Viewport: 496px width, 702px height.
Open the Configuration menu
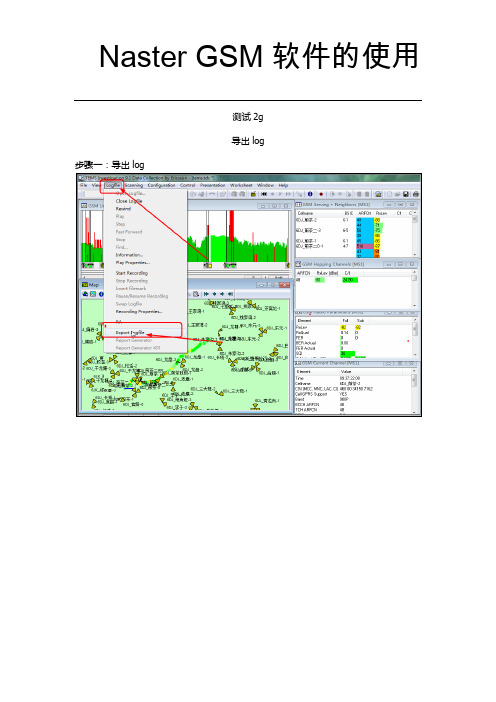161,185
